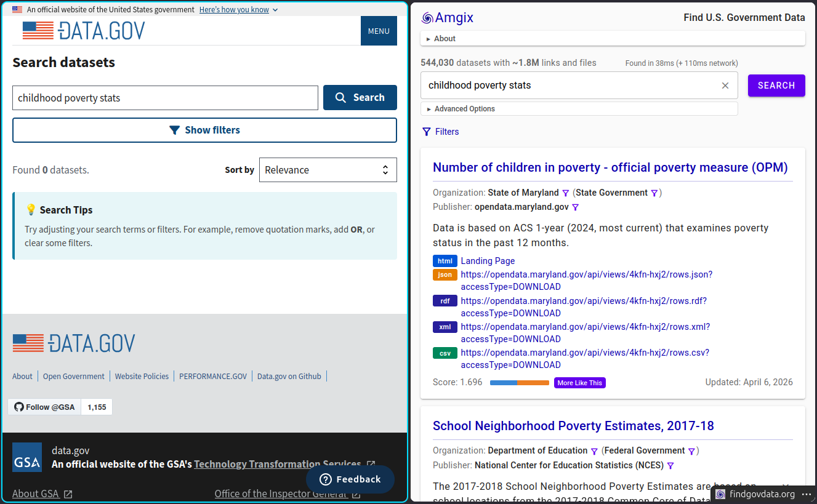The image size is (817, 504).
Task: Click the 'Updated: April 6, 2026' text
Action: pyautogui.click(x=749, y=382)
